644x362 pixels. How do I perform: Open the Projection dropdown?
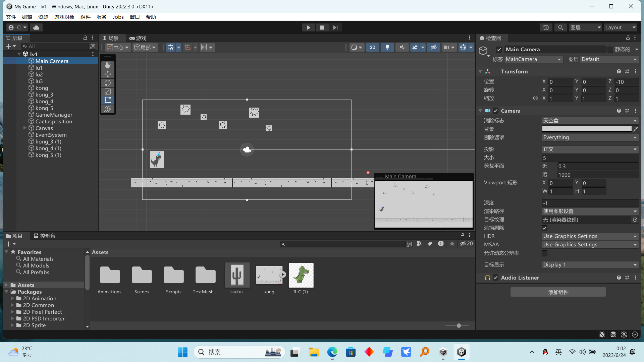(590, 149)
